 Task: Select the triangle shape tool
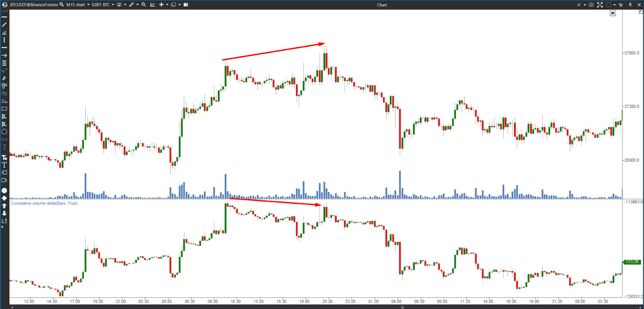(x=4, y=101)
